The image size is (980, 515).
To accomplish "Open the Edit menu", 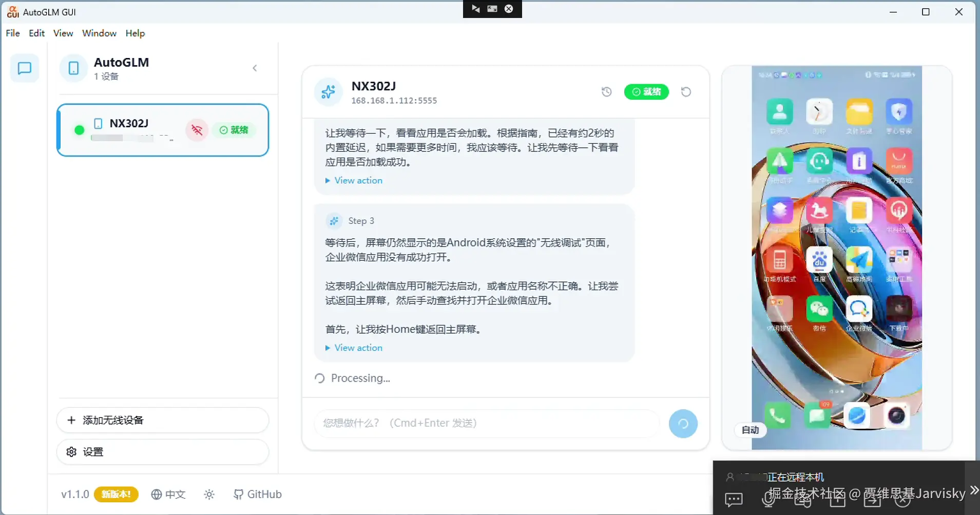I will 36,33.
